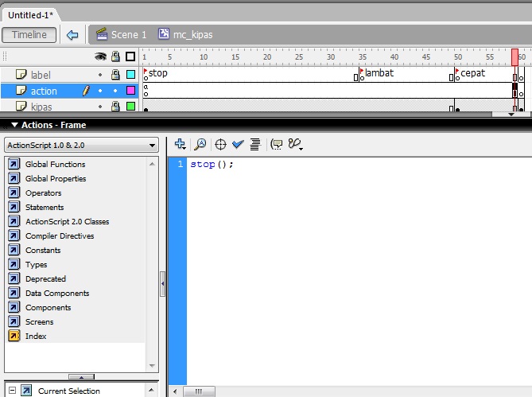Switch to the Untitled-1* document tab
This screenshot has height=397, width=532.
(30, 15)
